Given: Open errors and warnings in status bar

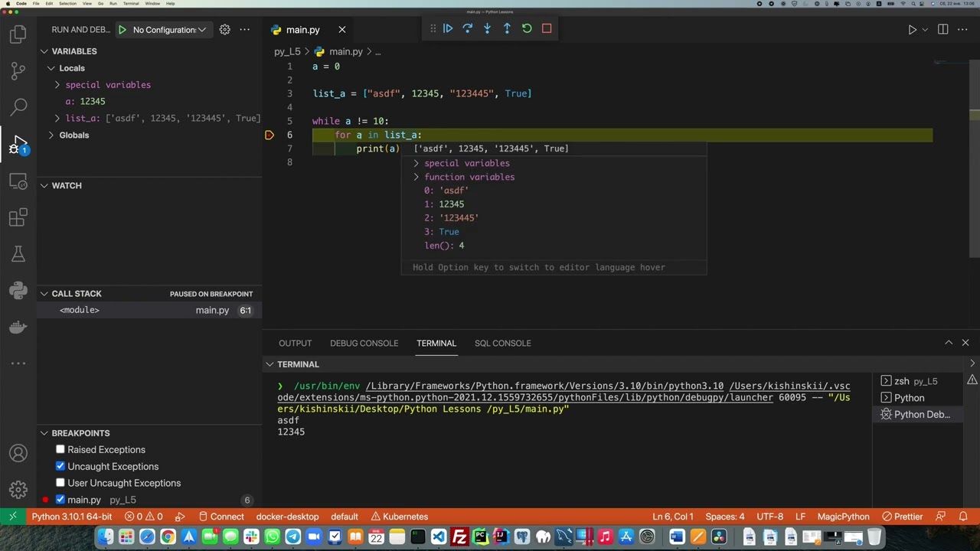Looking at the screenshot, I should [x=143, y=517].
